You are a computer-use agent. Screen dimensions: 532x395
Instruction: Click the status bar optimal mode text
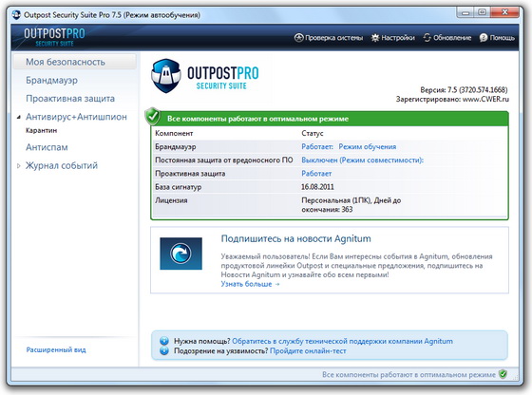[408, 375]
